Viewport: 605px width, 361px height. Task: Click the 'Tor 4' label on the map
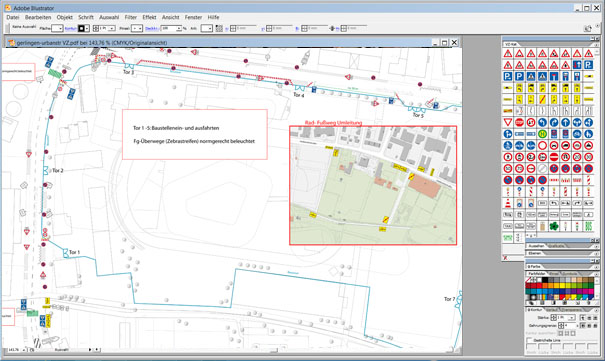tap(299, 95)
